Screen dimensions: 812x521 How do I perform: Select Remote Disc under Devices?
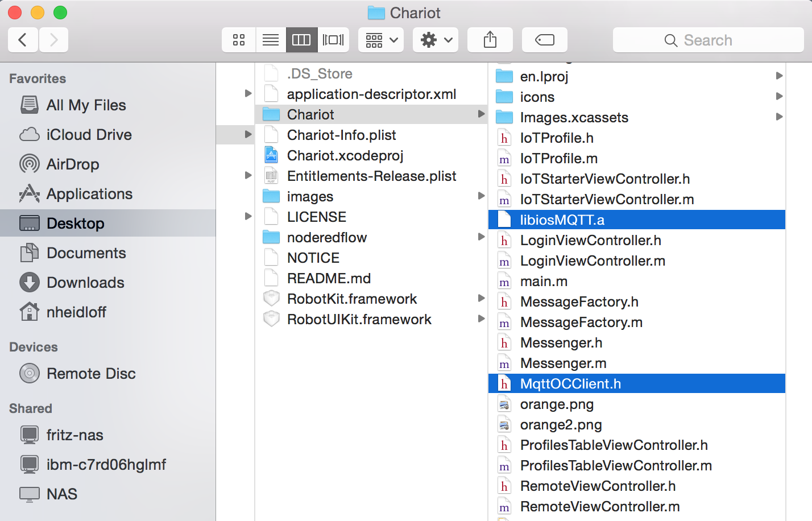tap(108, 374)
